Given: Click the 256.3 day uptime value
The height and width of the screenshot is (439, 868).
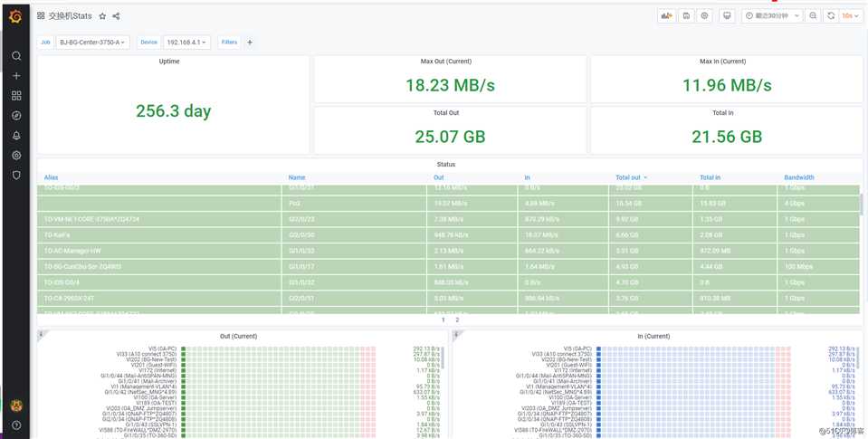Looking at the screenshot, I should 173,110.
